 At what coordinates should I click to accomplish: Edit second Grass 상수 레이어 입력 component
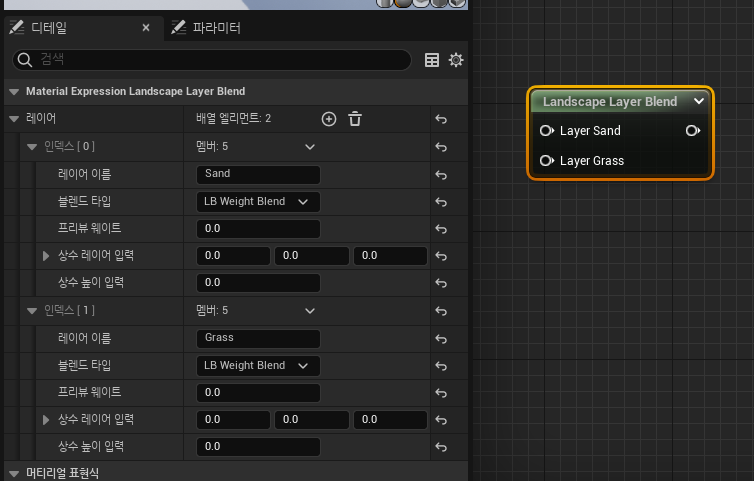point(312,420)
